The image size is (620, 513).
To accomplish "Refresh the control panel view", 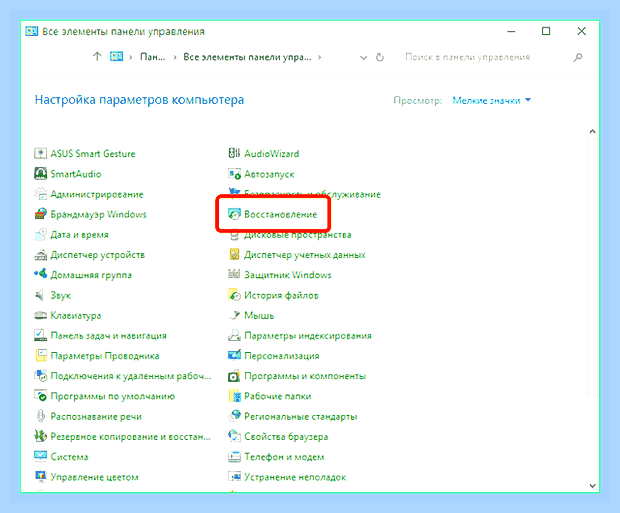I will pos(380,58).
